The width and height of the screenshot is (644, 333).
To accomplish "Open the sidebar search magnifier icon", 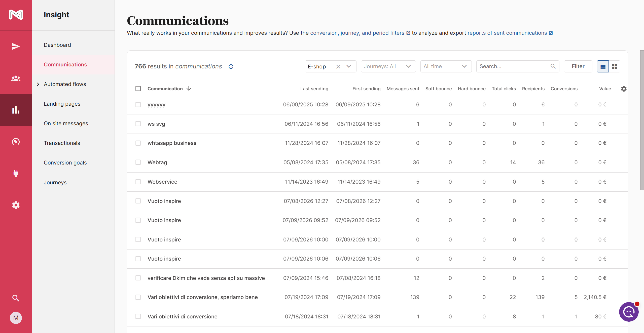I will pos(16,298).
